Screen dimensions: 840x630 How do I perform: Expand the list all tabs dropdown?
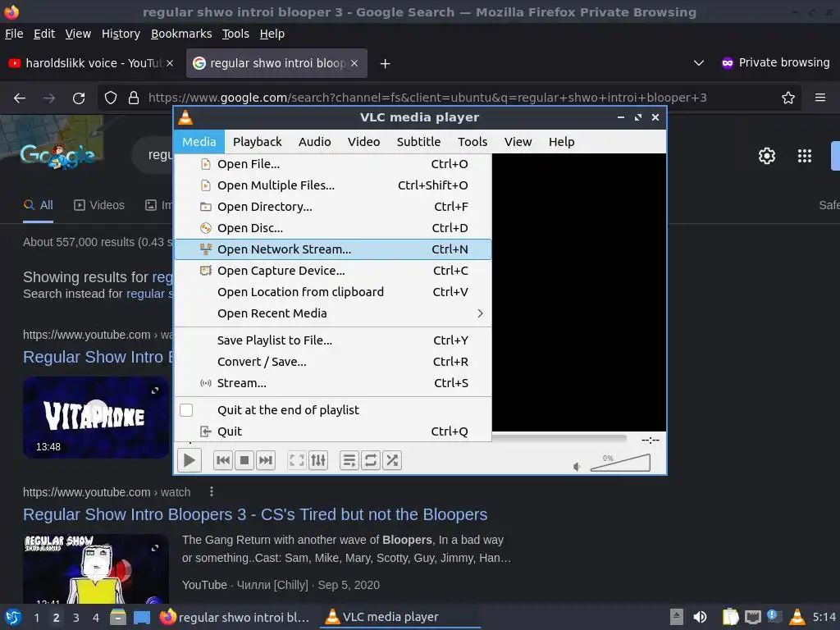(x=699, y=63)
